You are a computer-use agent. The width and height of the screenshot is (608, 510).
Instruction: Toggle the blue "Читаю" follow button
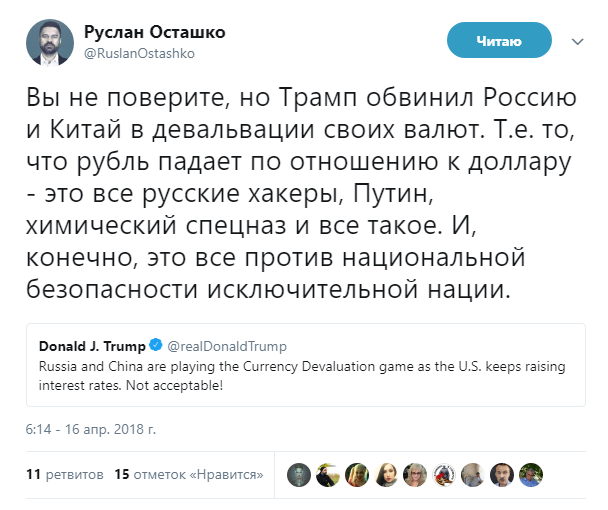point(498,41)
